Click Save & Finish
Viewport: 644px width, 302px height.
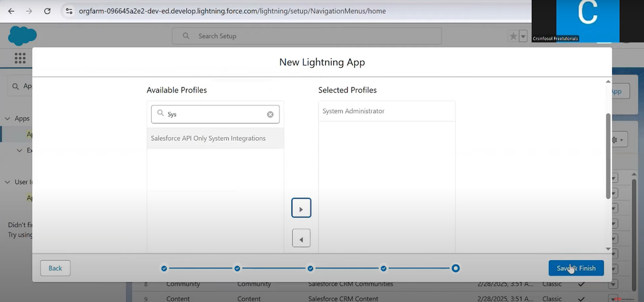pyautogui.click(x=576, y=268)
